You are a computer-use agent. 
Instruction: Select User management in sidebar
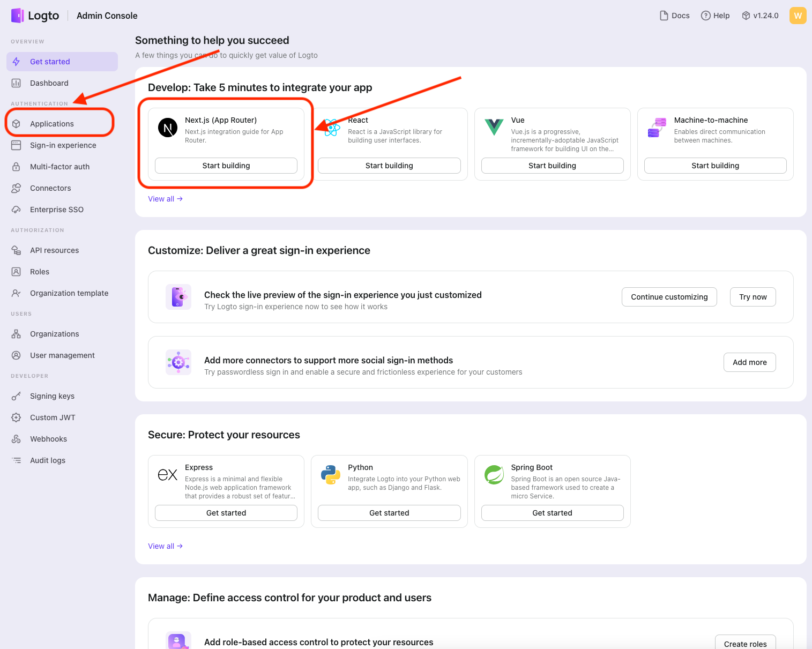pyautogui.click(x=62, y=355)
